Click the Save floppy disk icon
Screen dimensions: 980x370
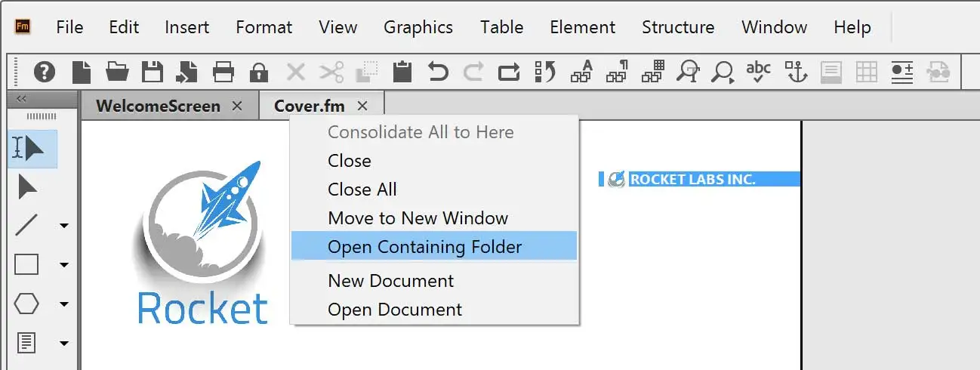(153, 72)
